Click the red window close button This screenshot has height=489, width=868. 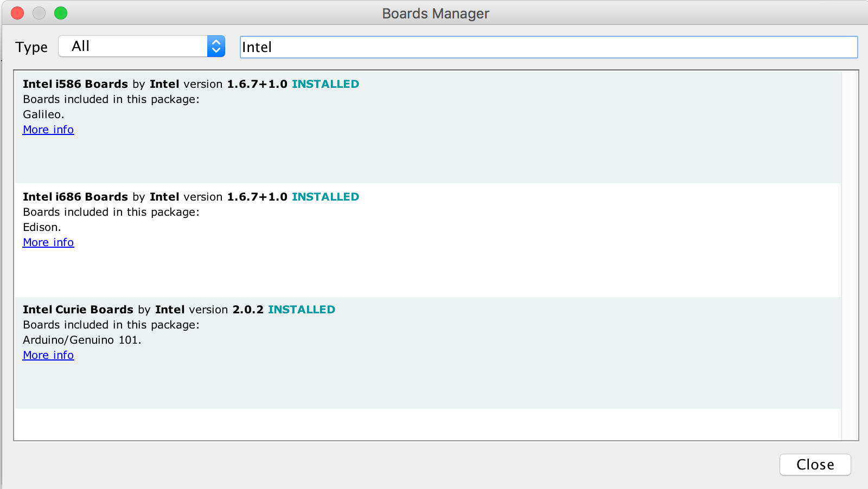[17, 13]
